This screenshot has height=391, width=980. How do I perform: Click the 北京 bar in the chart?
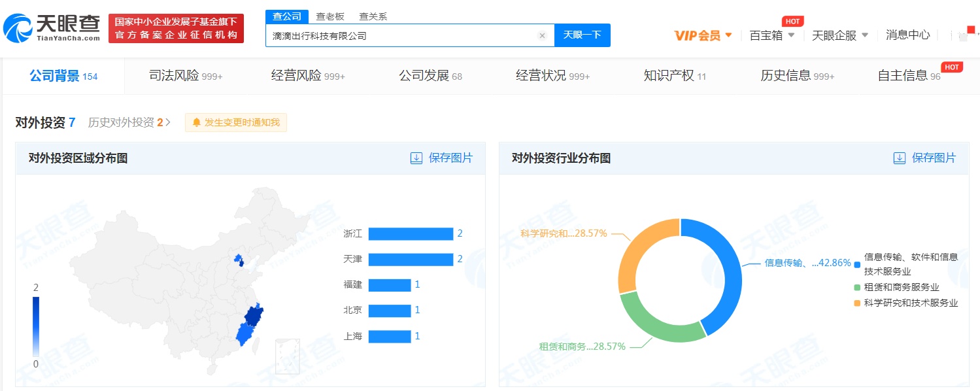point(390,311)
